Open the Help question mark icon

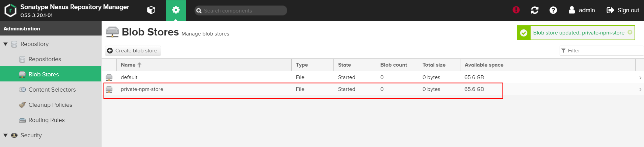[553, 10]
